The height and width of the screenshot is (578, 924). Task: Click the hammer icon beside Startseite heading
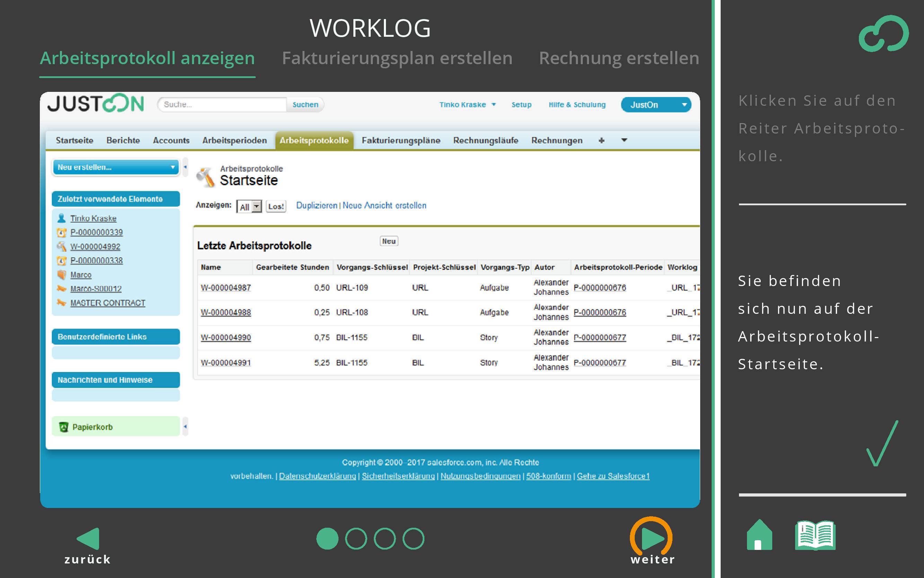pos(205,176)
